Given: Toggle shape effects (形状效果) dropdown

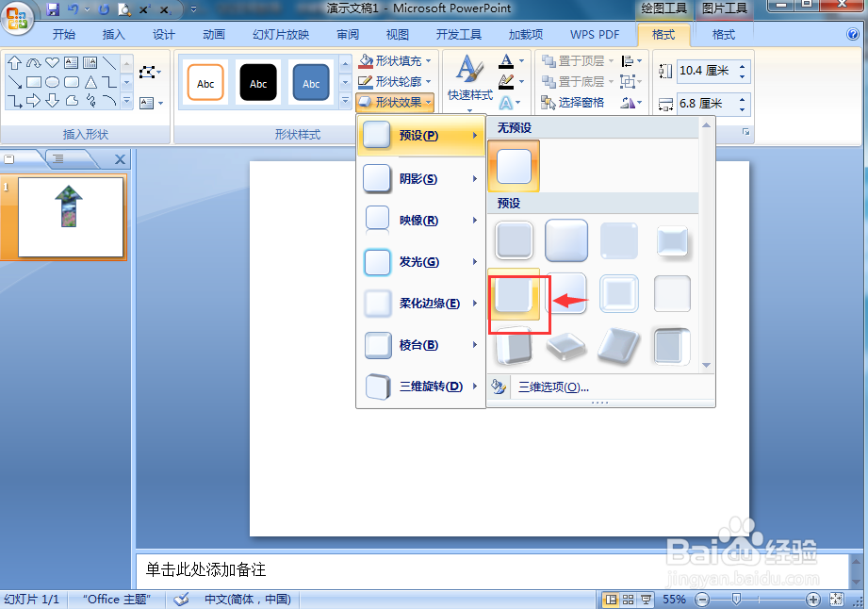Looking at the screenshot, I should [394, 103].
